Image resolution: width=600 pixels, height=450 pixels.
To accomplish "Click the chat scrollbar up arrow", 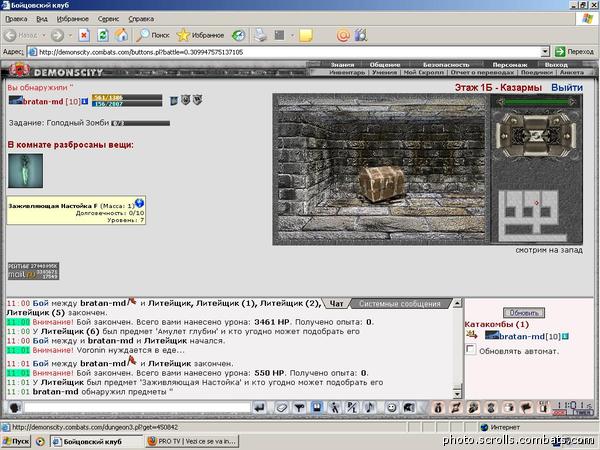I will [457, 303].
